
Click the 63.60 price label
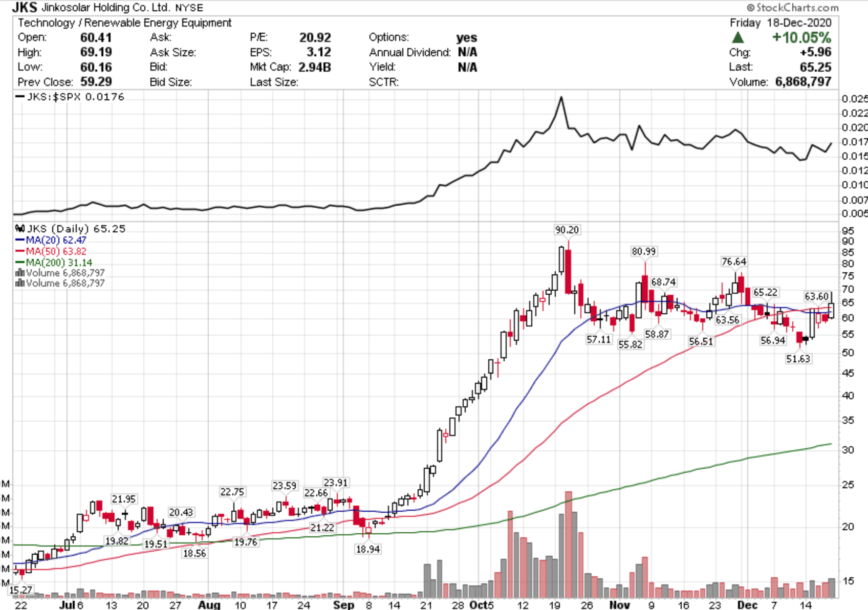(816, 296)
